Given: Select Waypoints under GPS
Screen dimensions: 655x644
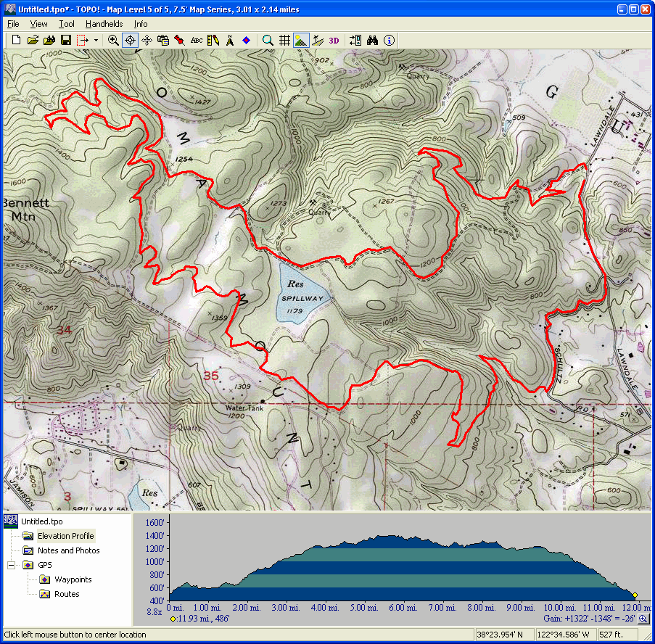Looking at the screenshot, I should point(73,579).
